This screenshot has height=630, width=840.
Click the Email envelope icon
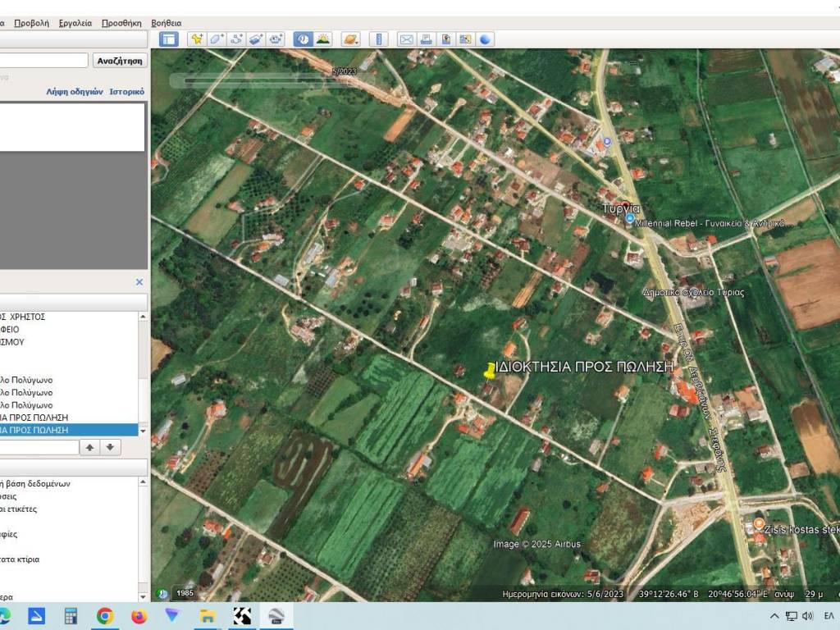(406, 39)
